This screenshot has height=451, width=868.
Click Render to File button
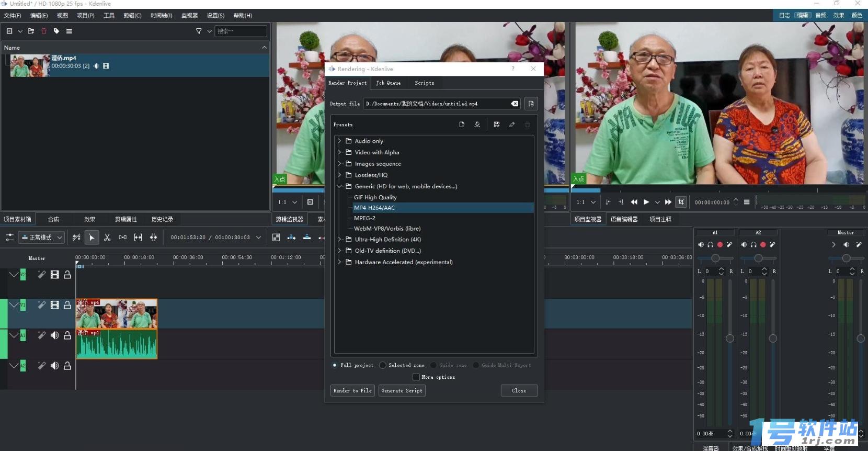tap(352, 391)
